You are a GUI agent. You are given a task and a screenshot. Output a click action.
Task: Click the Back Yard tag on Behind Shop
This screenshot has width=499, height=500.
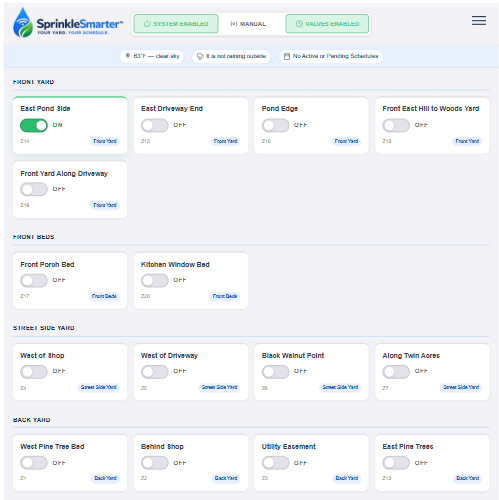226,478
